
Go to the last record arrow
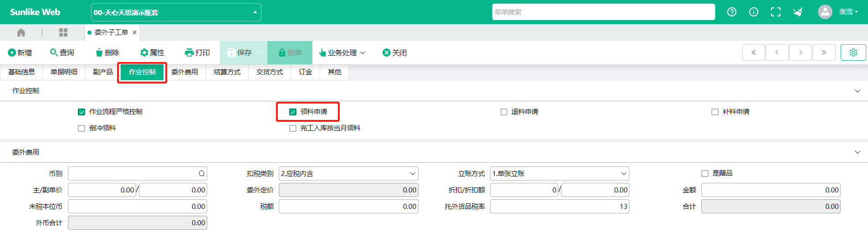click(x=823, y=52)
